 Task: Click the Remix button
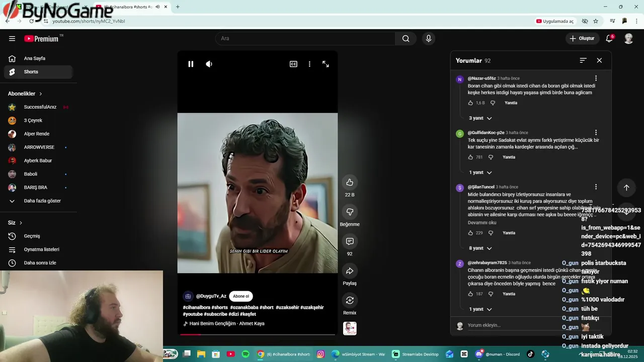[350, 301]
